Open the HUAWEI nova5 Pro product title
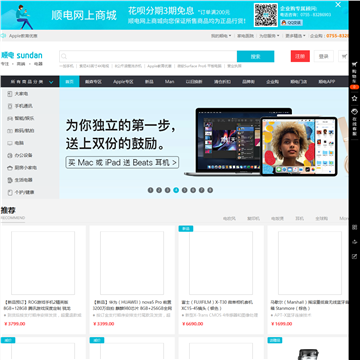Image resolution: width=360 pixels, height=360 pixels. point(132,305)
